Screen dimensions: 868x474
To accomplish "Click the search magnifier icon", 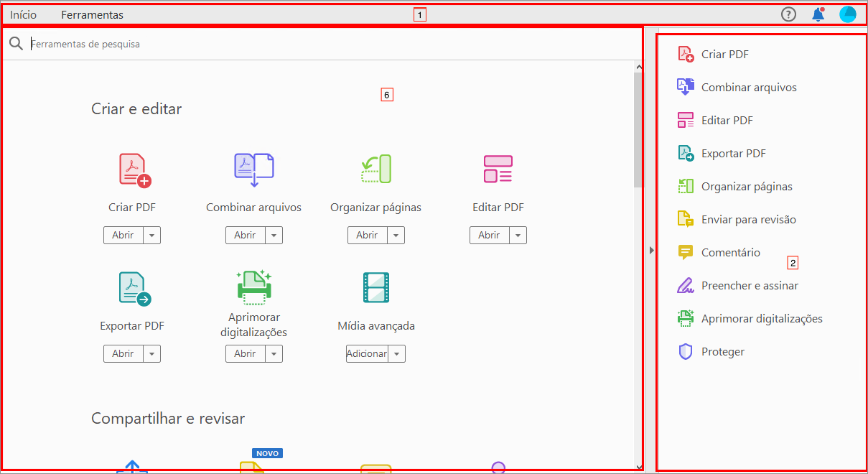I will pyautogui.click(x=16, y=44).
